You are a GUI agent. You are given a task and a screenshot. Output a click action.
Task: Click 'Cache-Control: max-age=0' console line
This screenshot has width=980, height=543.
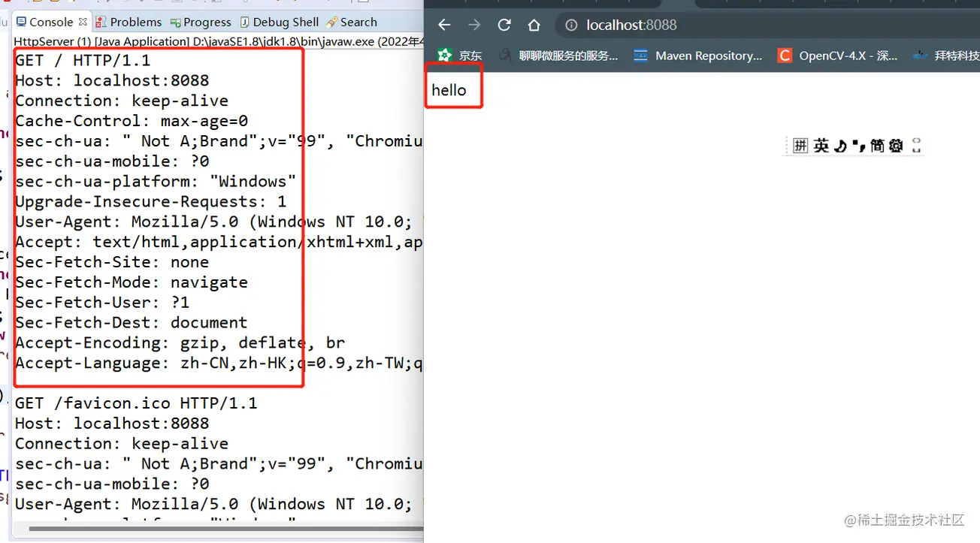click(132, 121)
